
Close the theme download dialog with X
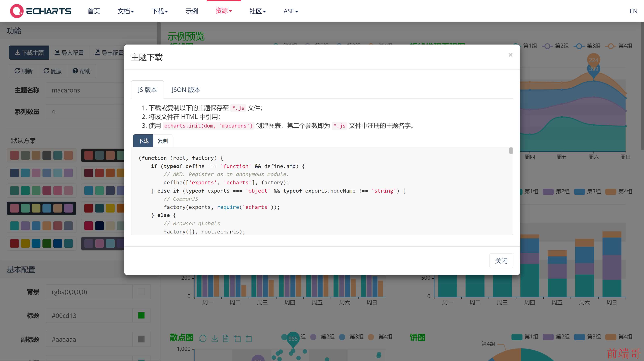point(510,55)
